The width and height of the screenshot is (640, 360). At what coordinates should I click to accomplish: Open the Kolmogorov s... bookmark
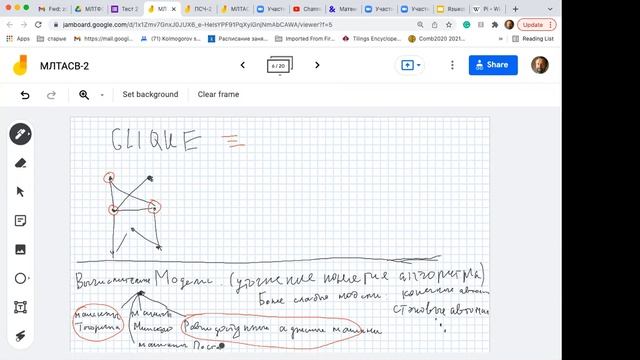pyautogui.click(x=171, y=39)
